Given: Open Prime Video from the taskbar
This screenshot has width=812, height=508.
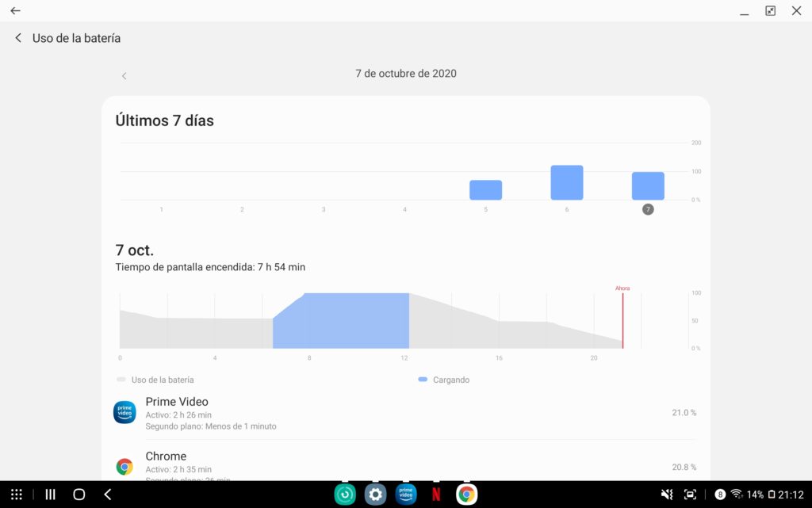Looking at the screenshot, I should [x=406, y=495].
